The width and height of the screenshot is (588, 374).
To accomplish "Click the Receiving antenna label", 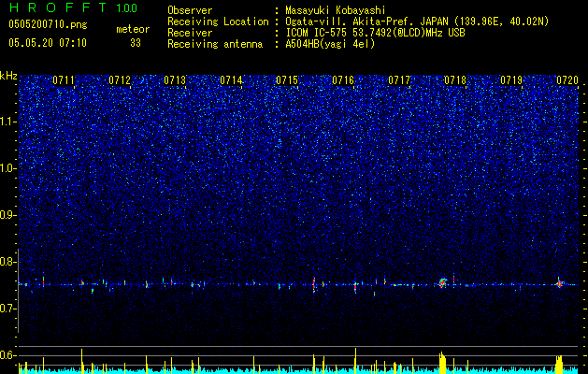I will coord(215,44).
